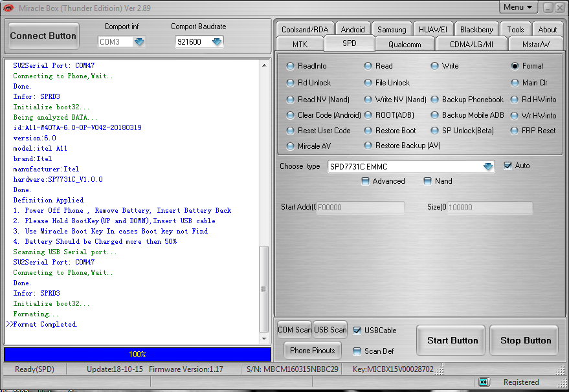Click the log pane scrollbar up arrow
The image size is (569, 392).
(x=264, y=65)
